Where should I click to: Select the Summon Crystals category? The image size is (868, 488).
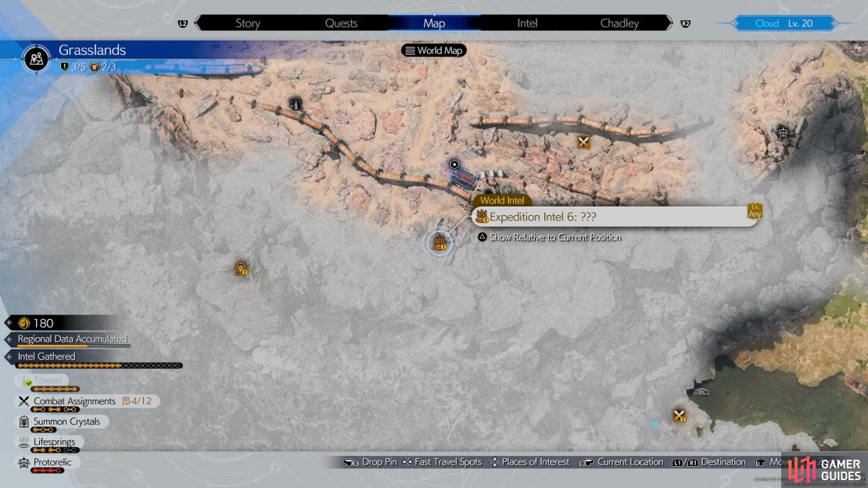[x=62, y=422]
